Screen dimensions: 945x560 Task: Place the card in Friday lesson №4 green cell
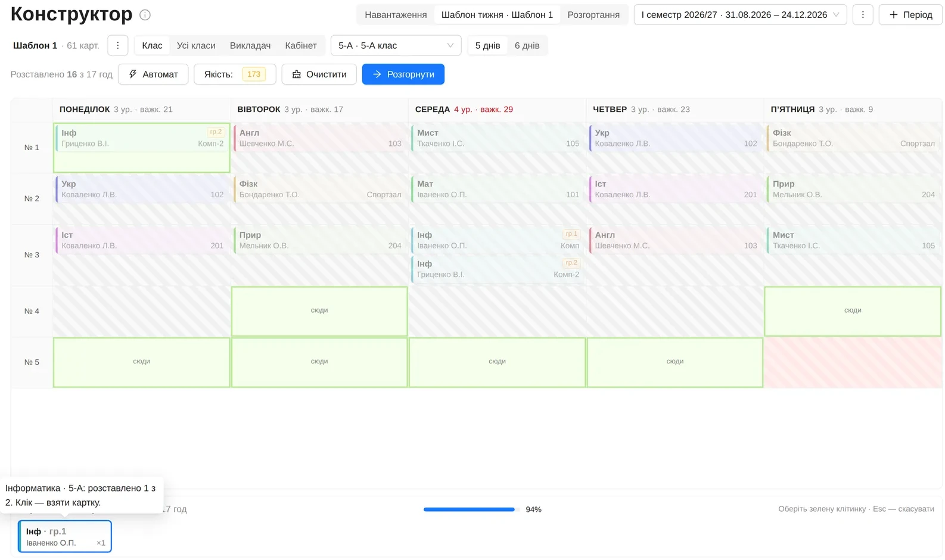(x=853, y=311)
